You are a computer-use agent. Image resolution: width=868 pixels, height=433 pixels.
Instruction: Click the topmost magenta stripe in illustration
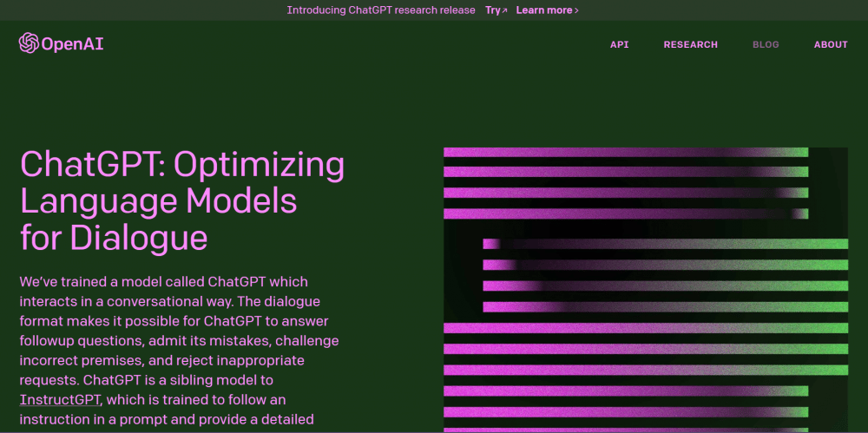tap(625, 152)
